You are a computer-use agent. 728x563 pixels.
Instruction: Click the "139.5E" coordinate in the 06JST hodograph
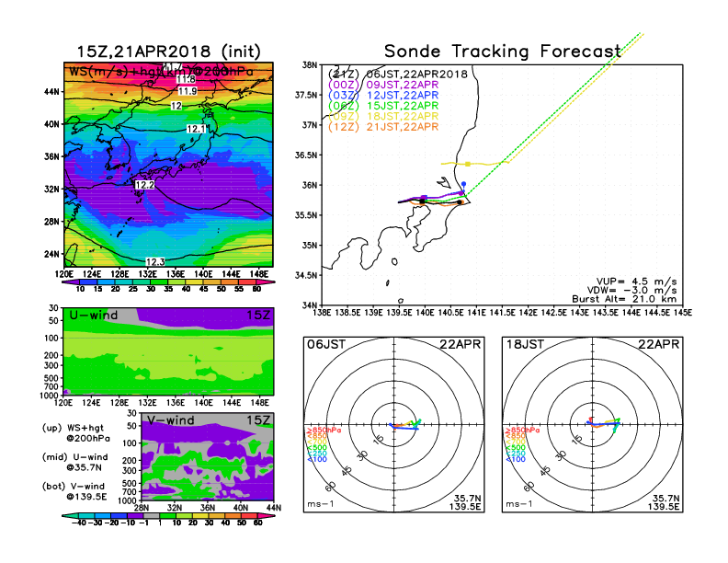[x=465, y=506]
